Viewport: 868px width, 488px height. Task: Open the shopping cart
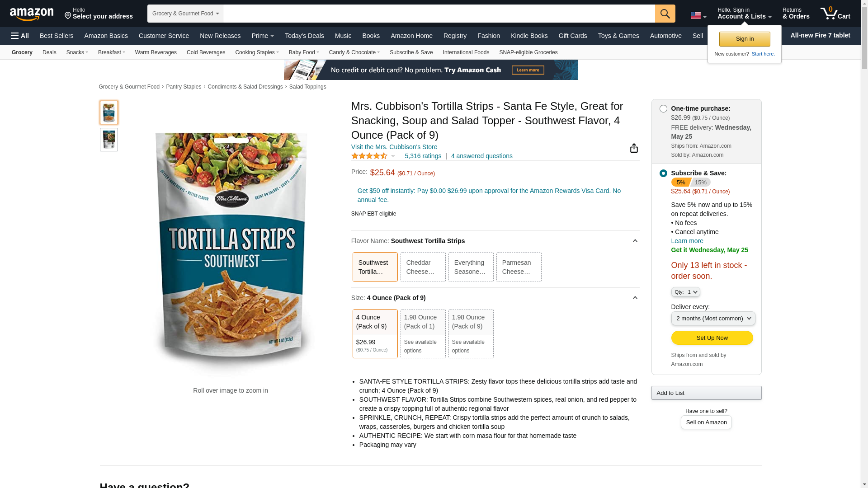[835, 14]
